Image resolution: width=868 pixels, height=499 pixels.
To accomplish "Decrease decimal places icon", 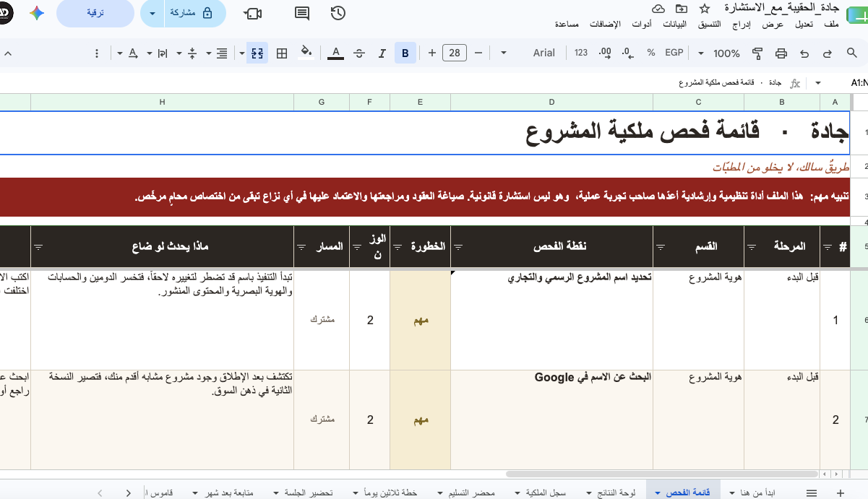I will coord(628,53).
